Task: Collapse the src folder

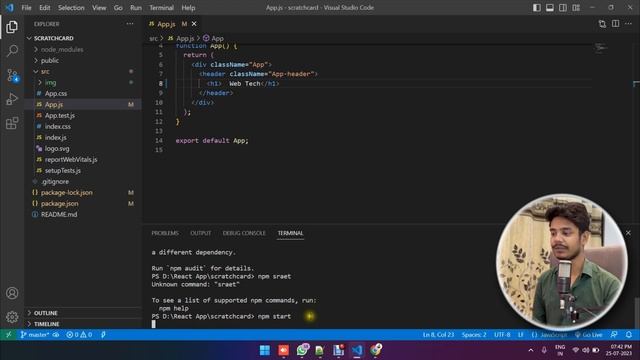Action: 83,71
